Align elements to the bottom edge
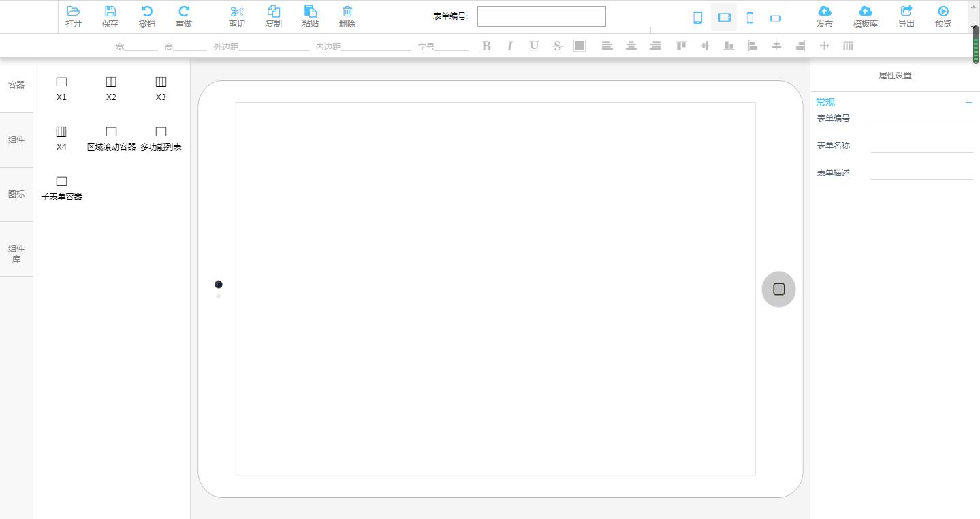Viewport: 980px width, 519px height. click(729, 46)
